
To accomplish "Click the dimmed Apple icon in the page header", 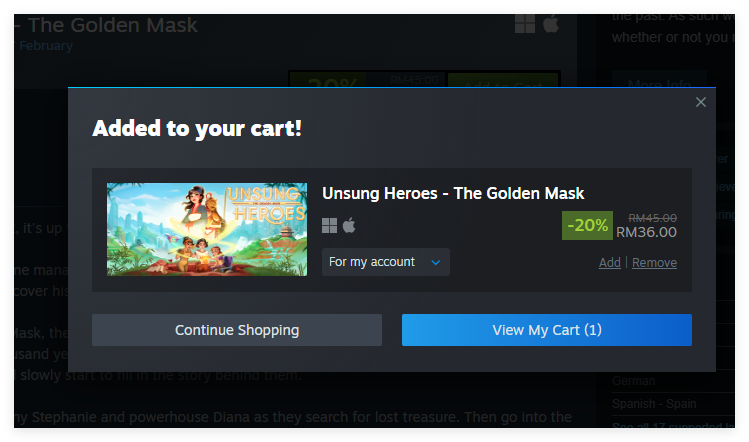I will point(550,24).
